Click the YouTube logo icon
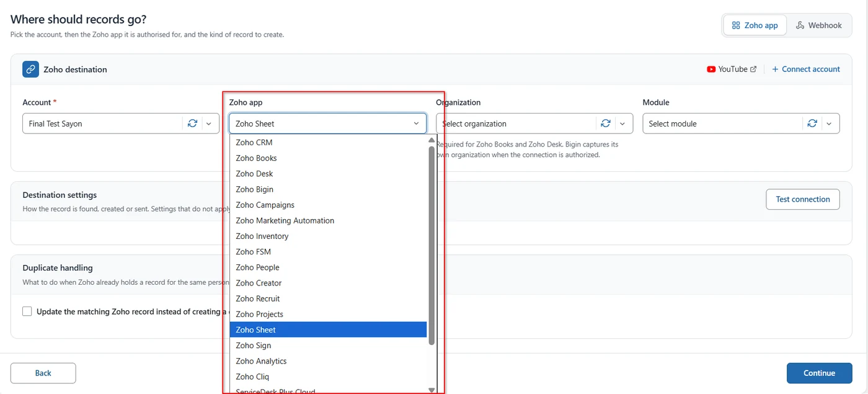The height and width of the screenshot is (394, 868). point(711,69)
